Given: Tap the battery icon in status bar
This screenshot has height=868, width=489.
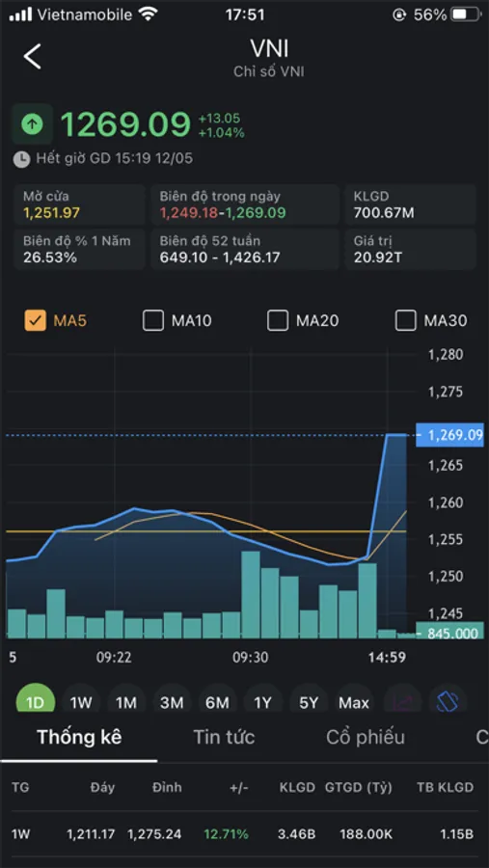Looking at the screenshot, I should tap(465, 14).
